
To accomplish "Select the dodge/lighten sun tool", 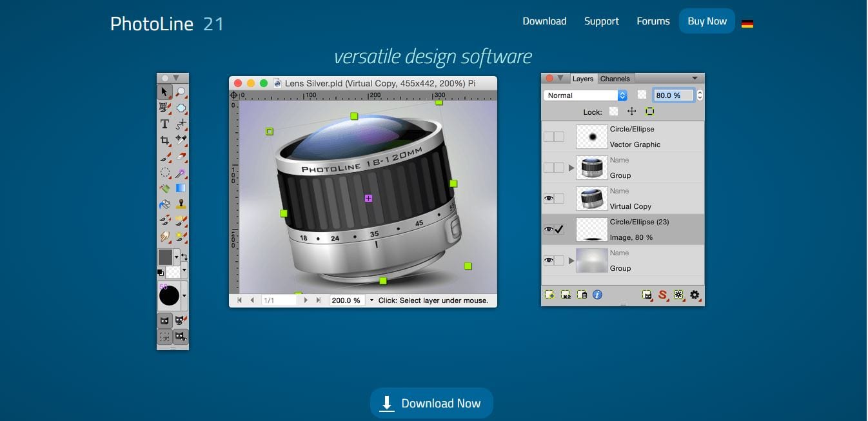I will tap(181, 237).
